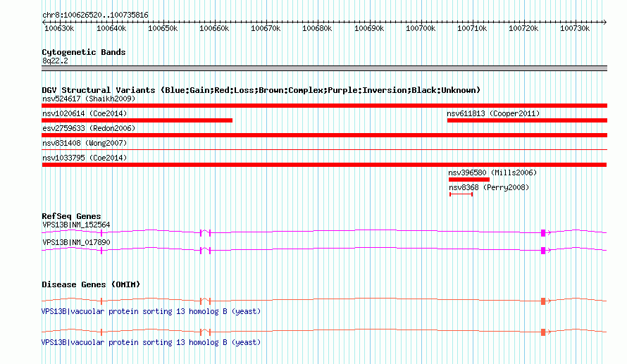The image size is (627, 364).
Task: Click the red bar of nsv1033795
Action: point(324,165)
